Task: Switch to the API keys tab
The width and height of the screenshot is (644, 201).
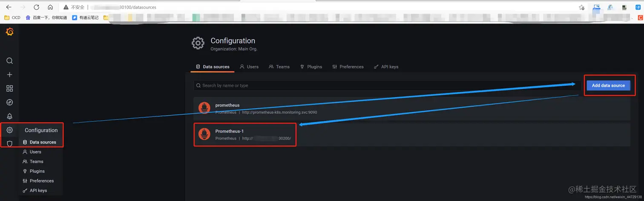Action: [386, 67]
